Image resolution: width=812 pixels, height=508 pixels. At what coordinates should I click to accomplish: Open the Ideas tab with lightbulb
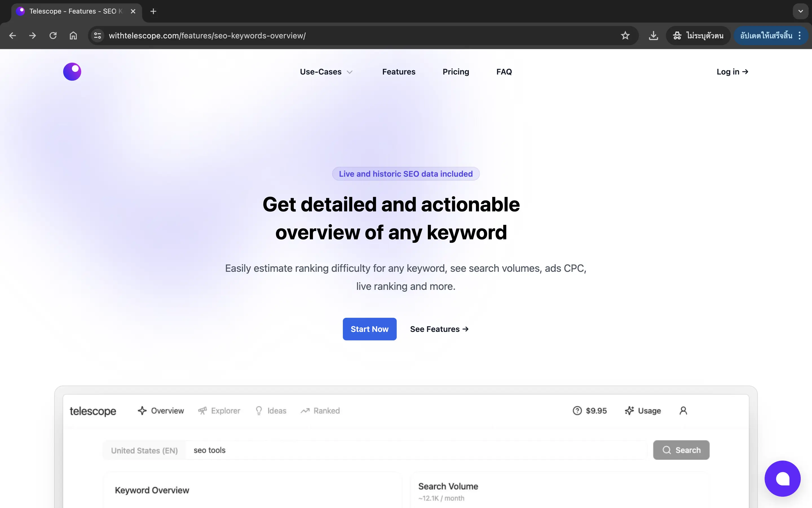click(270, 411)
